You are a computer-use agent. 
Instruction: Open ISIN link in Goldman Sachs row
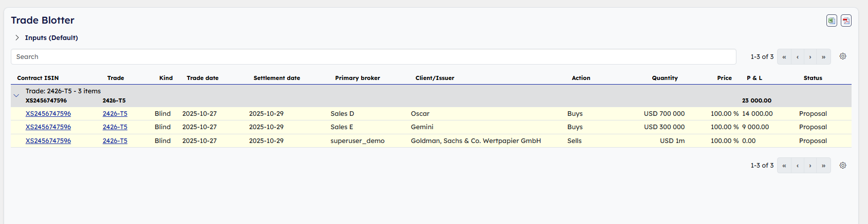coord(48,141)
